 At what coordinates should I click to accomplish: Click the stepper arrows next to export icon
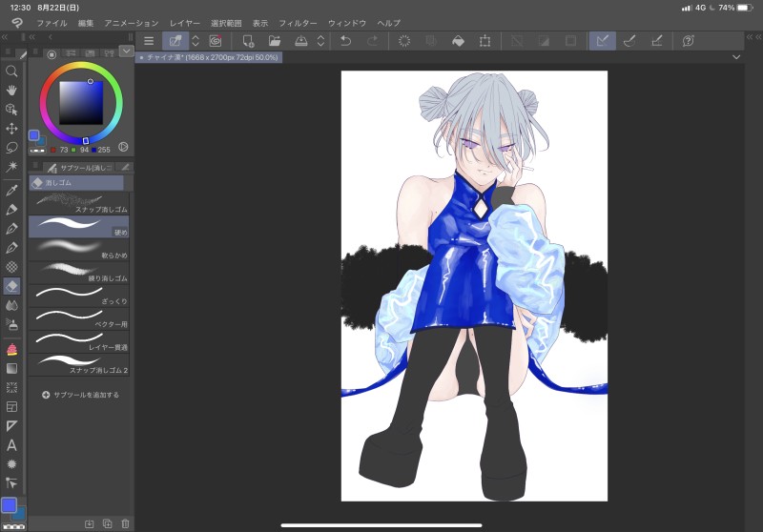click(320, 41)
